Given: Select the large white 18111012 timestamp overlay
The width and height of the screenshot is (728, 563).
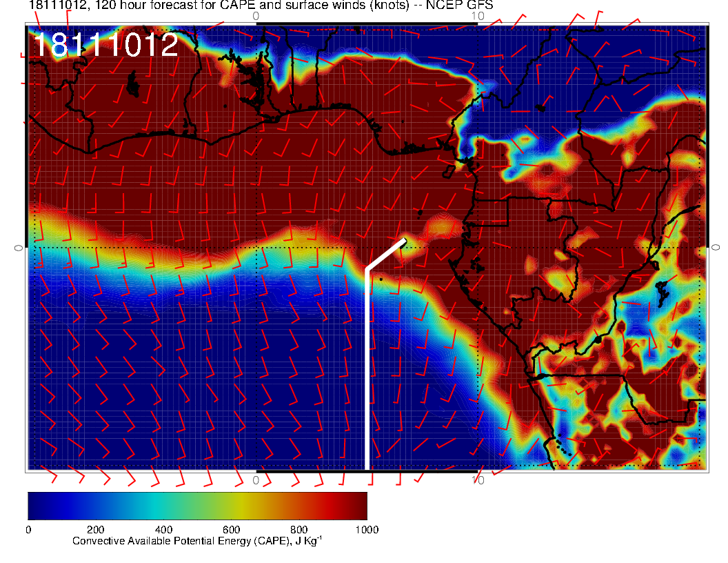Looking at the screenshot, I should [106, 45].
